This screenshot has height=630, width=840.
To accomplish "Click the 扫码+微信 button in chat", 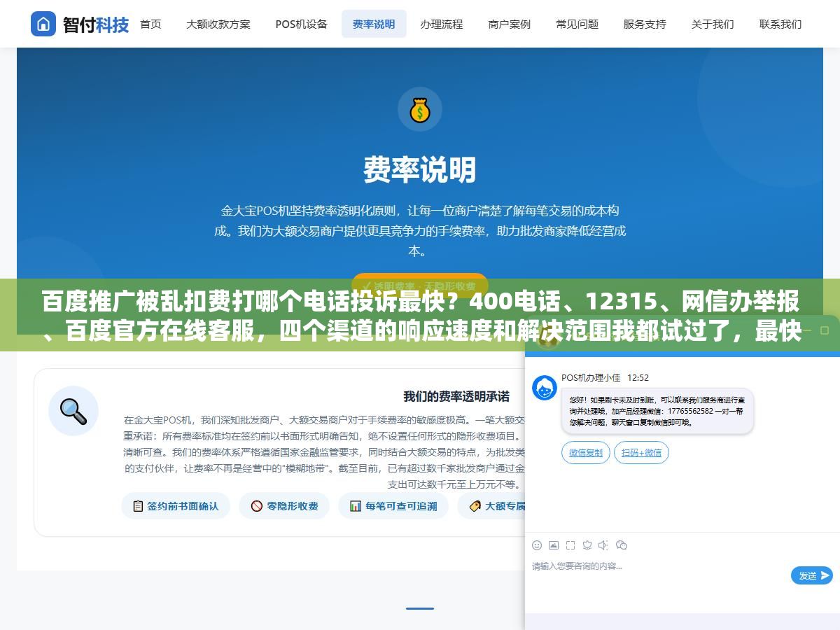I will pyautogui.click(x=642, y=452).
